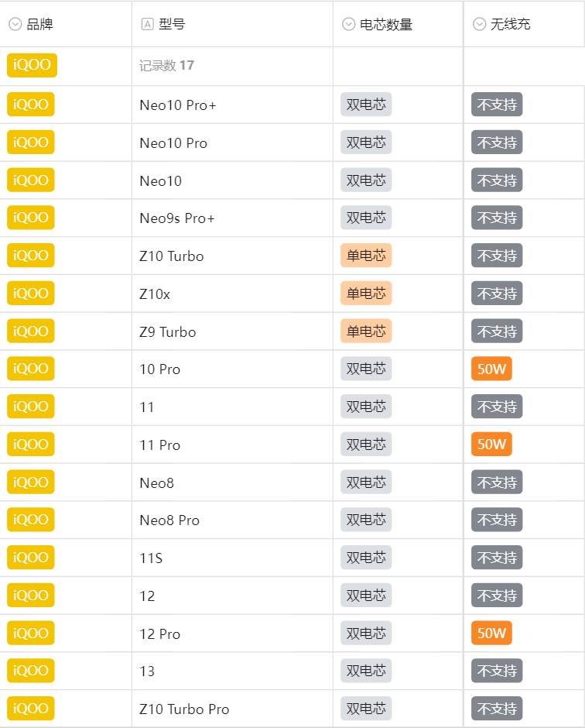
Task: Click the 记录数 17 group summary
Action: tap(166, 66)
